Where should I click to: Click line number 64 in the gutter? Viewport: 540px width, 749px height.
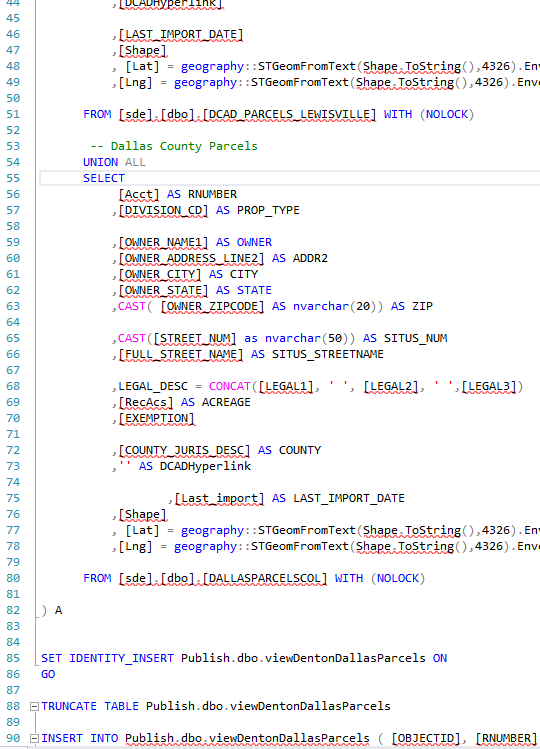[13, 322]
